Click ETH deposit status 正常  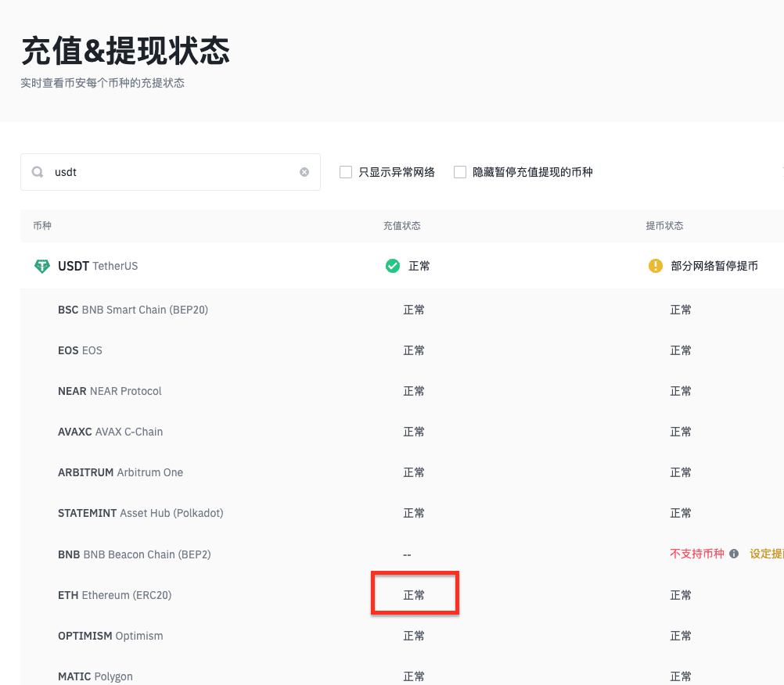[x=414, y=595]
